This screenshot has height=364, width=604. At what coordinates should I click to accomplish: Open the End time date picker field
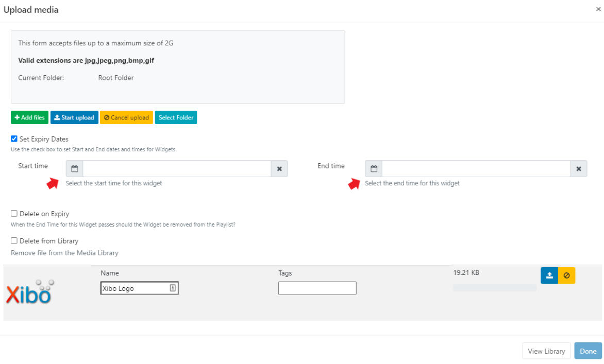(476, 169)
